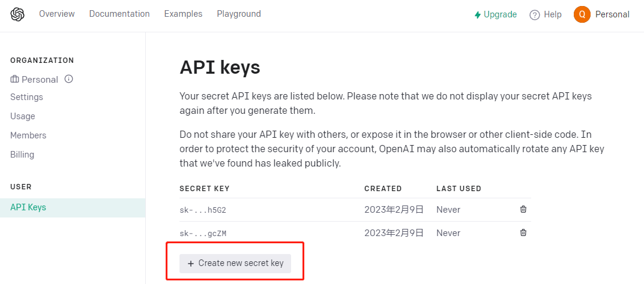Open the Members sidebar link
The width and height of the screenshot is (644, 284).
28,135
